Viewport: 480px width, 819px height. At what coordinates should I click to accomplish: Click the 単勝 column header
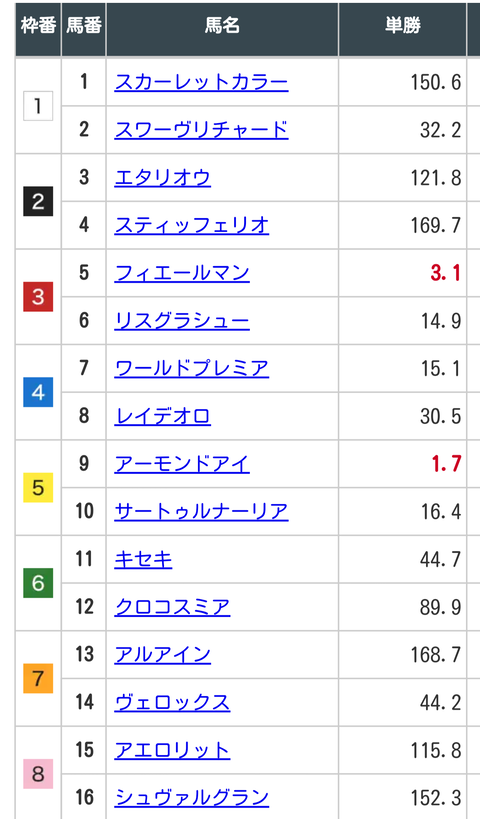pos(403,26)
